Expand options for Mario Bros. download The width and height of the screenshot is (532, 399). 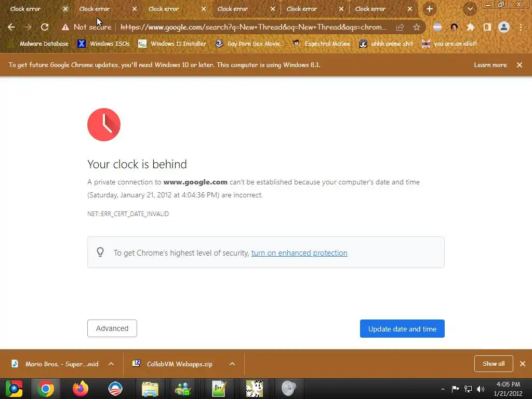pos(111,364)
